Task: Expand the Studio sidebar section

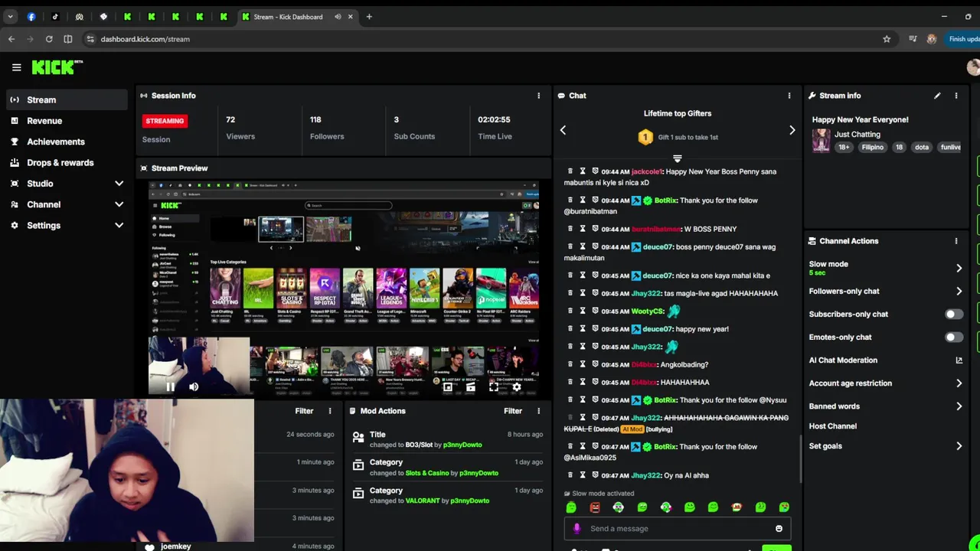Action: pyautogui.click(x=119, y=184)
